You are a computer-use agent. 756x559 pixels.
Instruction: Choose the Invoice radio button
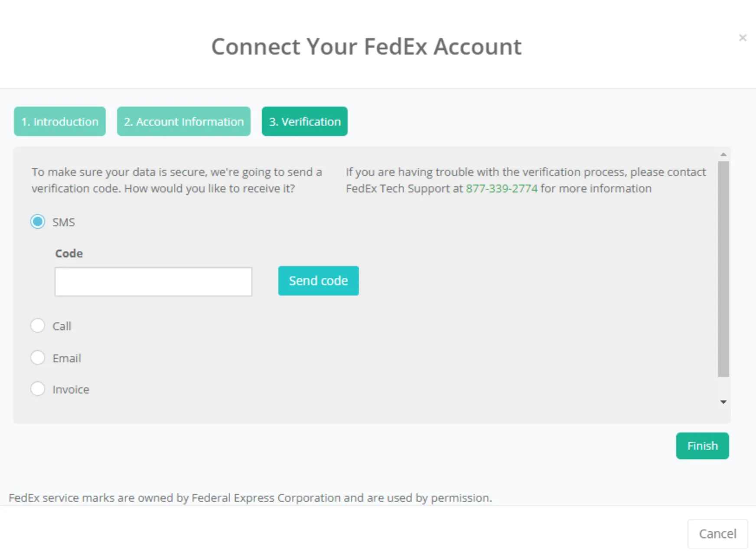point(38,389)
